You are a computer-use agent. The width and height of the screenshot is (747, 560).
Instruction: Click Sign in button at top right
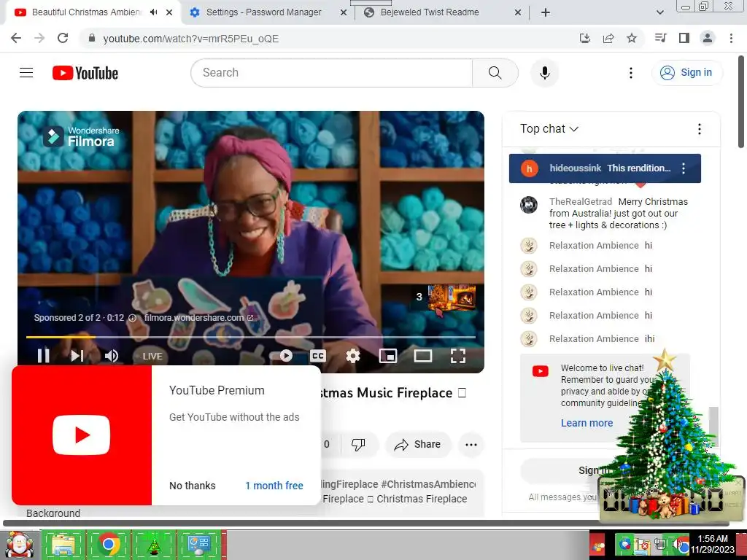[687, 73]
